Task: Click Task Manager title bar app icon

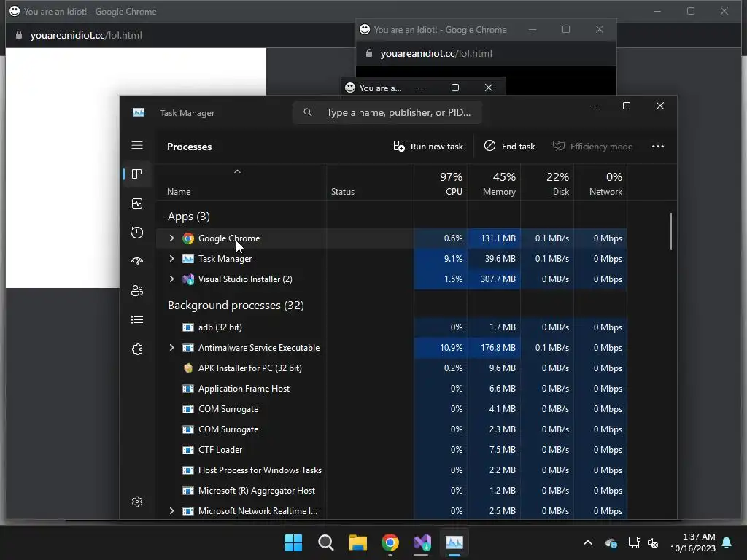Action: coord(139,112)
